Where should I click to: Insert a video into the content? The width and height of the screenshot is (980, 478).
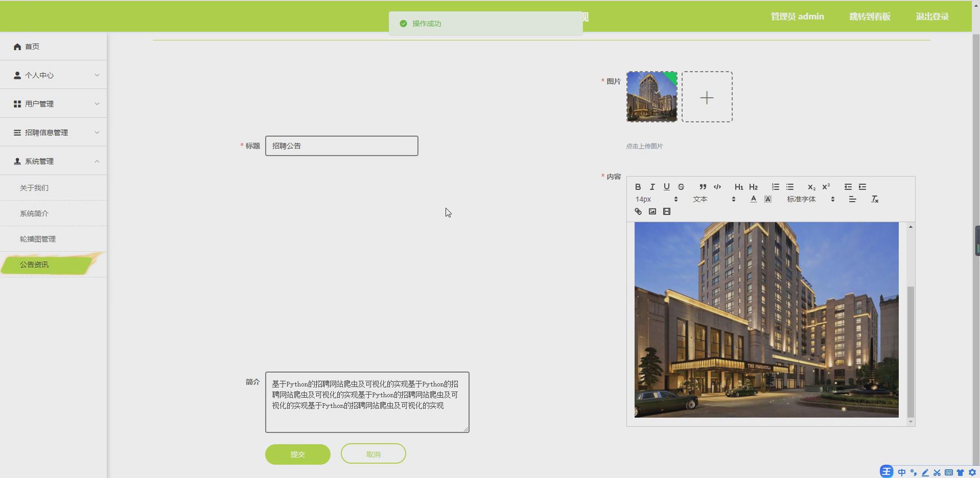666,211
